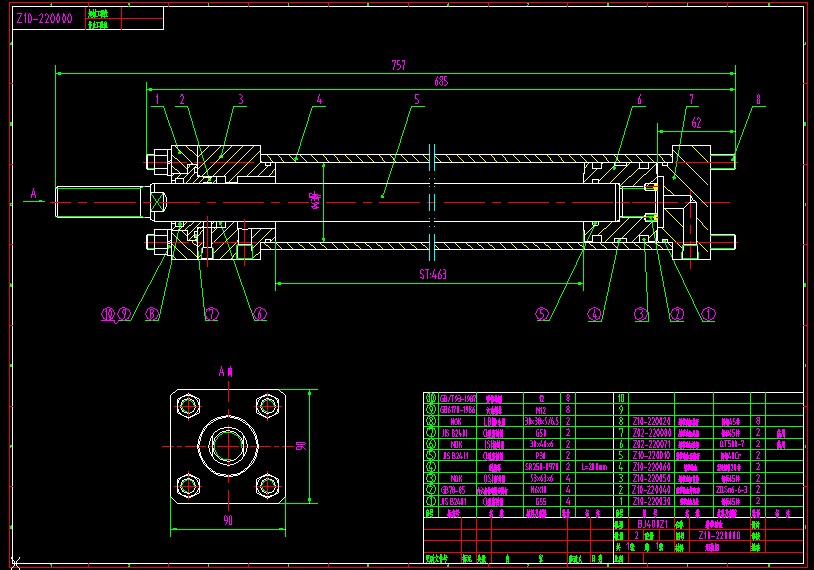Select the GB6170-1986 standard cell
This screenshot has width=814, height=570.
(x=458, y=410)
